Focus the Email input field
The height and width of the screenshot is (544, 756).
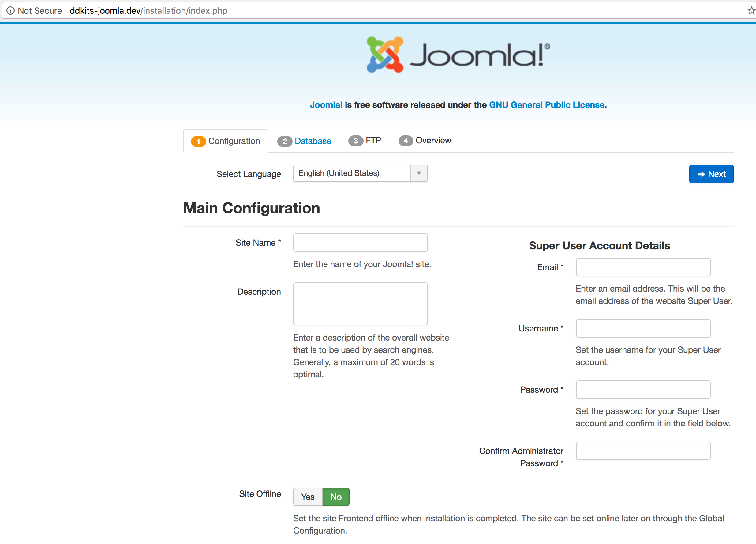(x=643, y=267)
